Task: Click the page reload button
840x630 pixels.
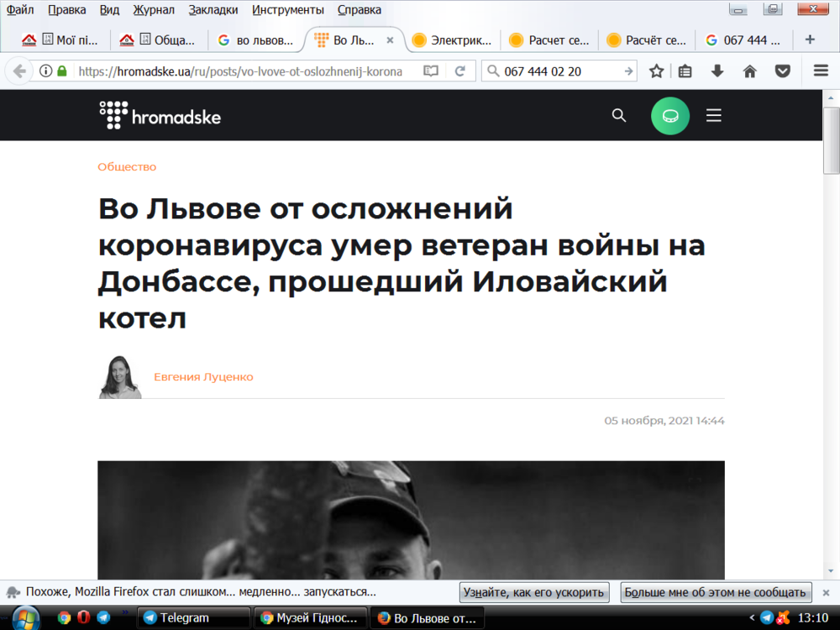Action: coord(459,71)
